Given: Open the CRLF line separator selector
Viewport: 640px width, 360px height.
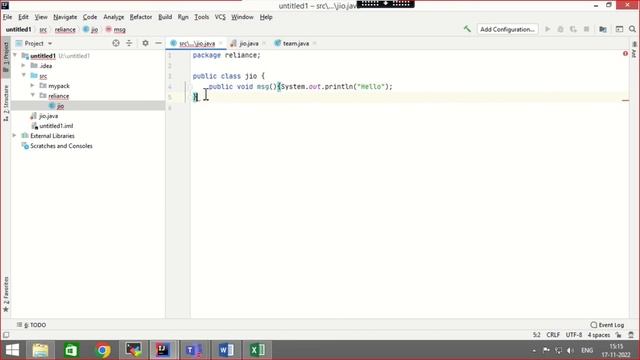Looking at the screenshot, I should click(553, 335).
